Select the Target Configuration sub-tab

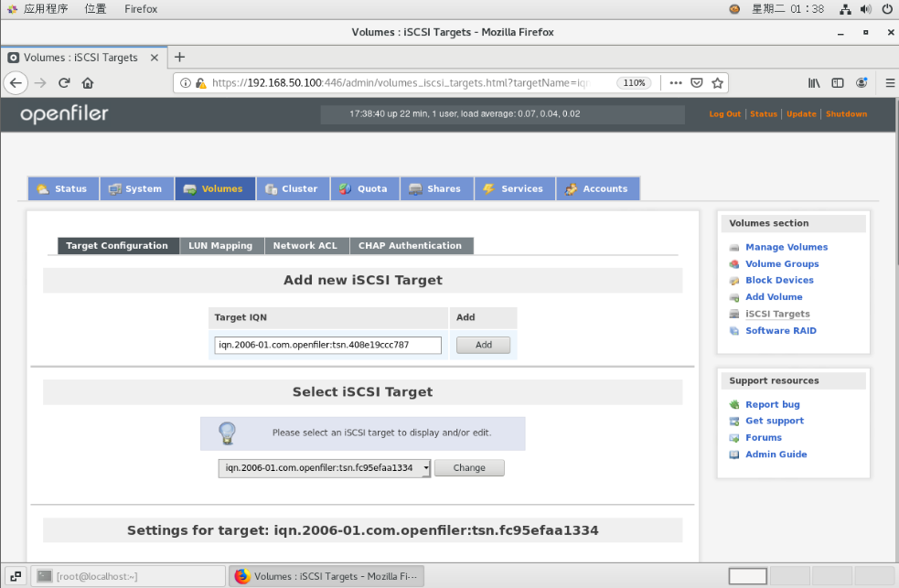[118, 246]
